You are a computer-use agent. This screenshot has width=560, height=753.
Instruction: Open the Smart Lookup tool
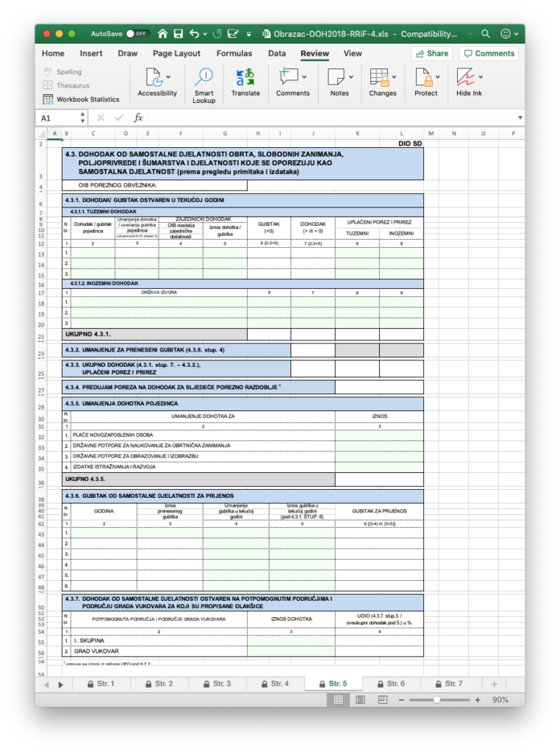[204, 85]
